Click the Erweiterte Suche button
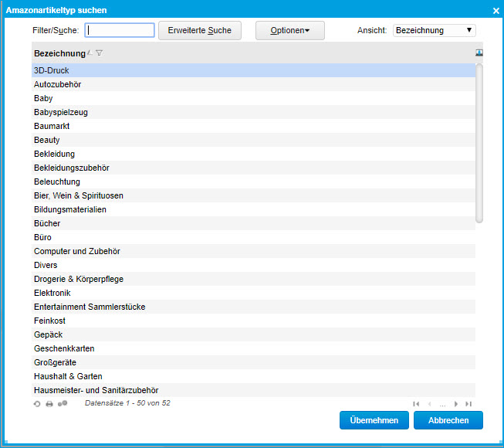The height and width of the screenshot is (448, 504). pyautogui.click(x=200, y=31)
